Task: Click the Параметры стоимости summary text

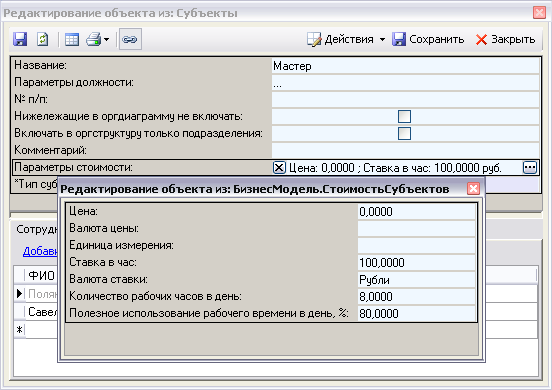Action: point(395,168)
